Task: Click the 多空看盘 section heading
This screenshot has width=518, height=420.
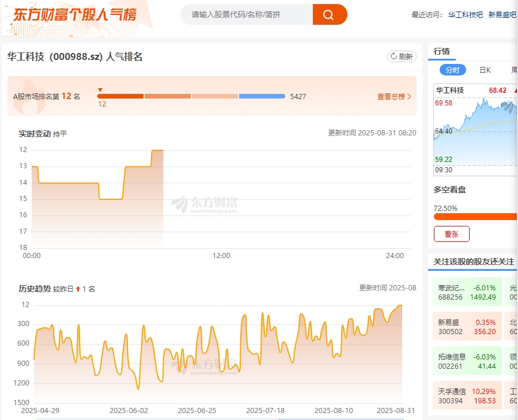Action: [449, 190]
